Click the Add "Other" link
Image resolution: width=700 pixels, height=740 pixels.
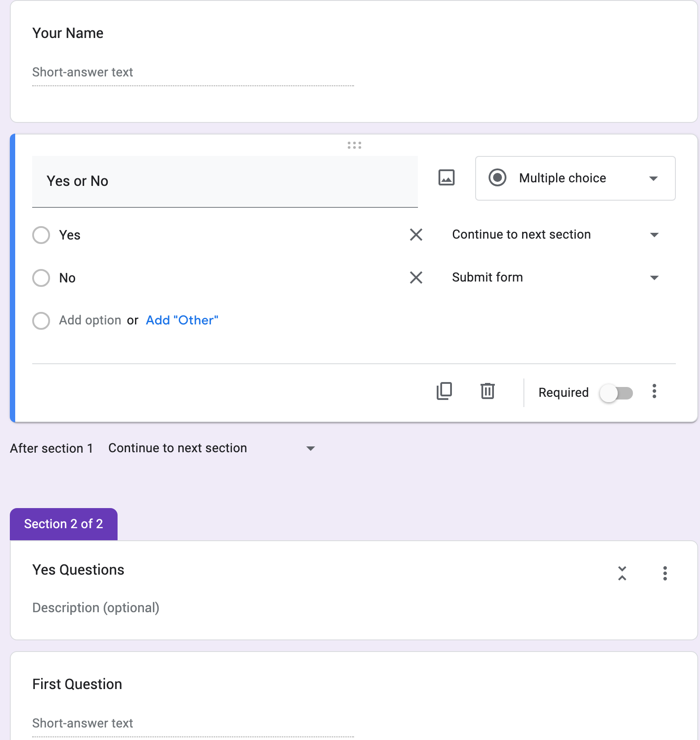[x=182, y=320]
